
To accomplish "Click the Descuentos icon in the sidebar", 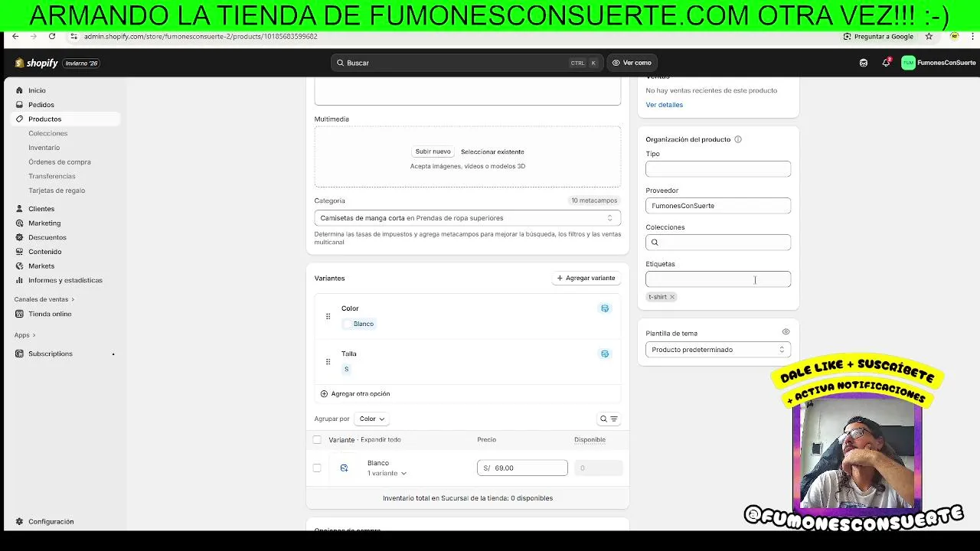I will [x=20, y=237].
